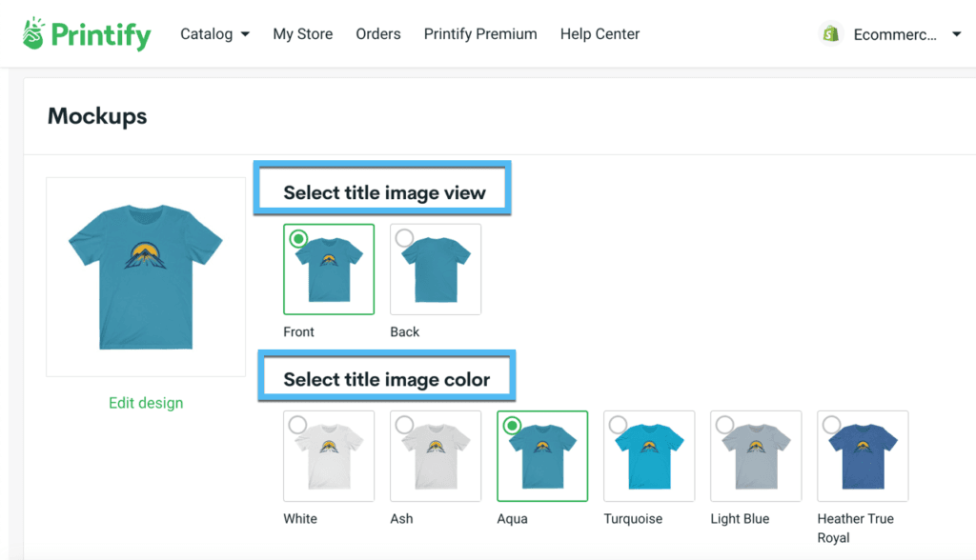Select the Front view t-shirt thumbnail
Screen dimensions: 976x560
pos(329,270)
